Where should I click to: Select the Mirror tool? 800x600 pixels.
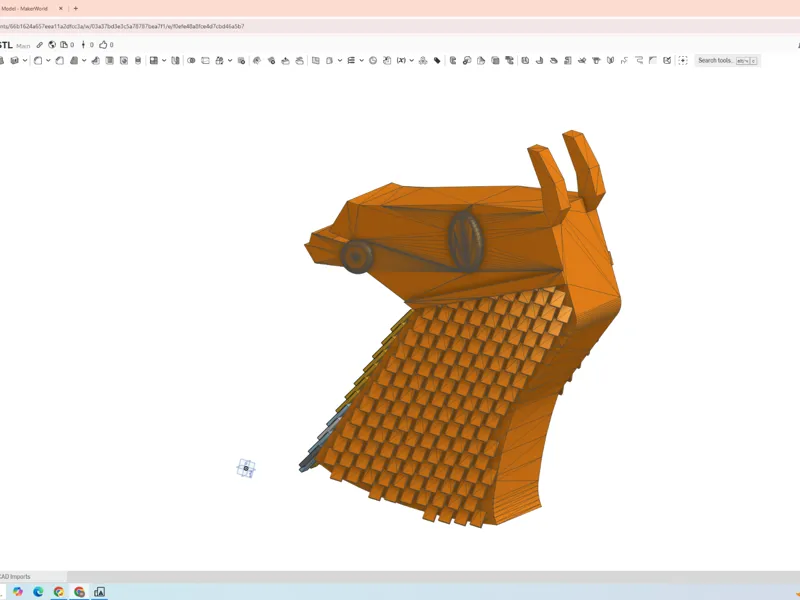point(176,60)
